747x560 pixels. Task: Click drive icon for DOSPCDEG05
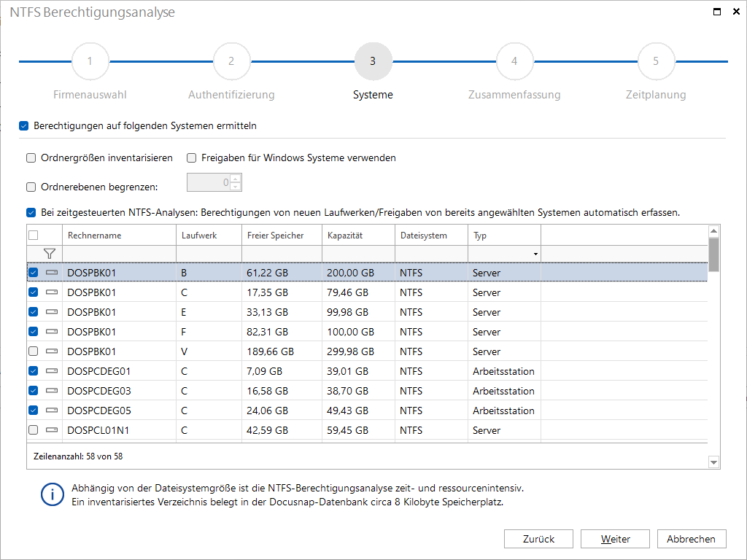pyautogui.click(x=52, y=410)
